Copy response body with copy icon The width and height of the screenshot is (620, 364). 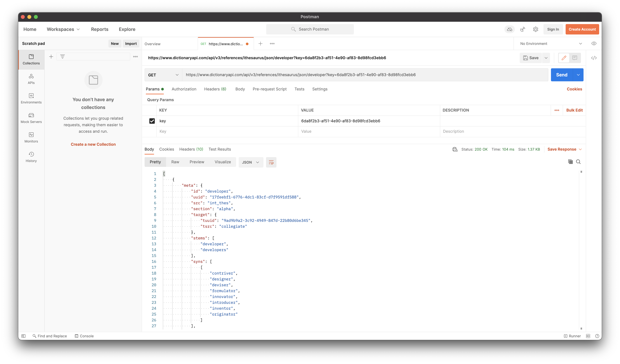570,162
